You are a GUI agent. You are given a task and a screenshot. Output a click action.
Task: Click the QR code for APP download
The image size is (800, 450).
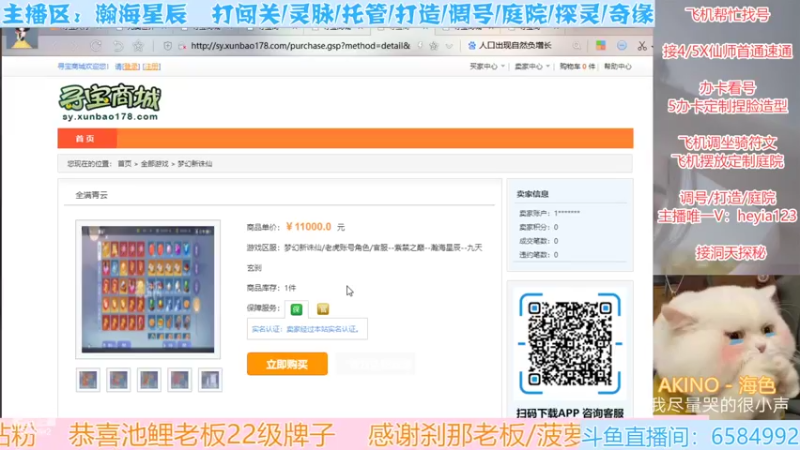(x=569, y=343)
